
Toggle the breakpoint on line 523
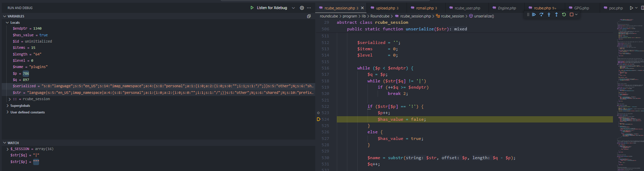[318, 113]
